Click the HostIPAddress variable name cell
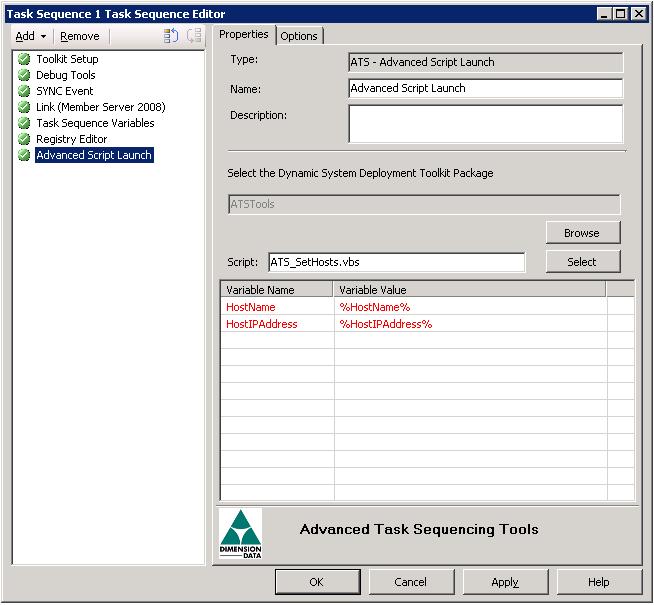This screenshot has height=605, width=654. pos(277,324)
